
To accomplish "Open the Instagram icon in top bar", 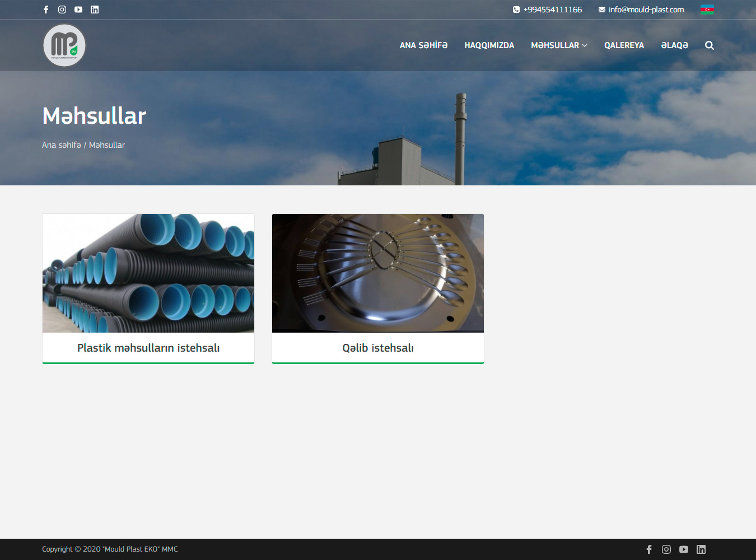I will [x=62, y=10].
